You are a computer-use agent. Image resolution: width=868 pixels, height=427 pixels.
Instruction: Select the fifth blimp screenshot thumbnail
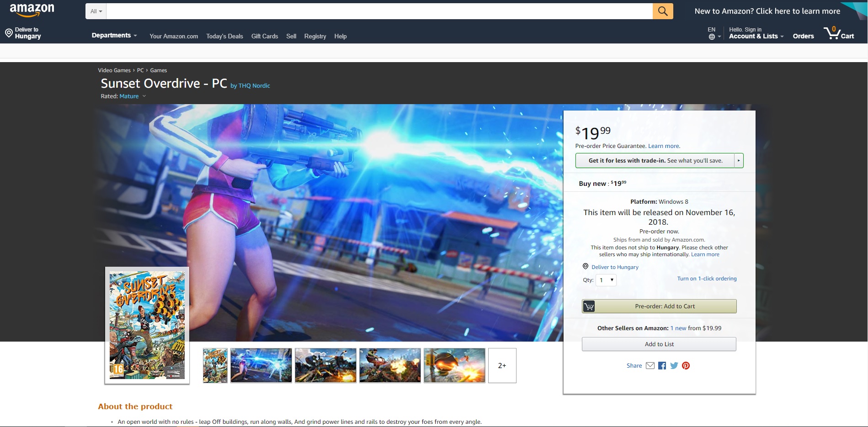(x=454, y=365)
